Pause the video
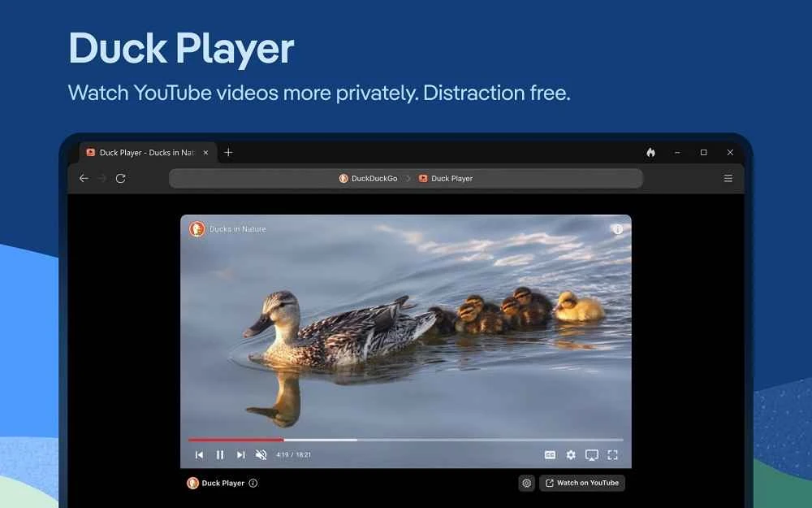812x508 pixels. (220, 454)
